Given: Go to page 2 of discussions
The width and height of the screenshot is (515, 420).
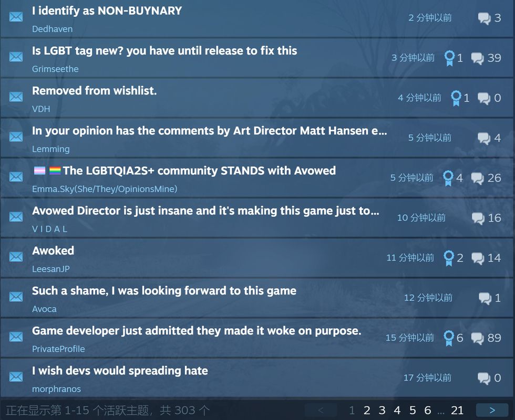Looking at the screenshot, I should [x=367, y=410].
